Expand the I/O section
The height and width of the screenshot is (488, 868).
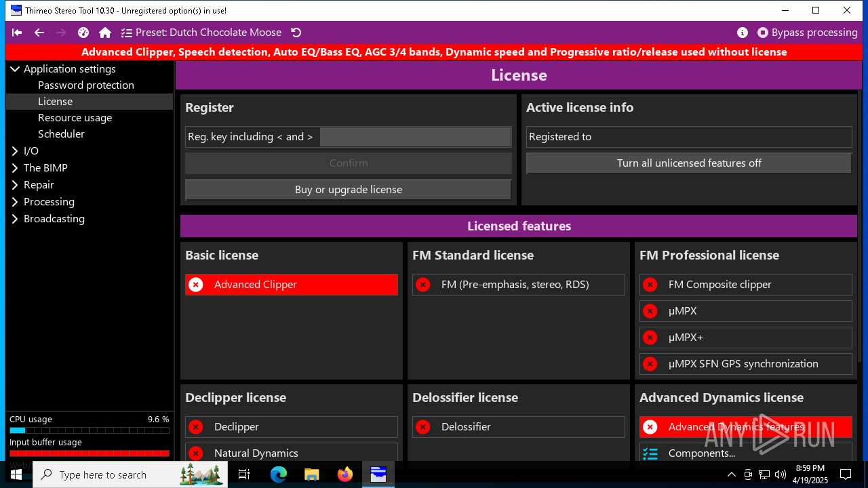coord(15,150)
